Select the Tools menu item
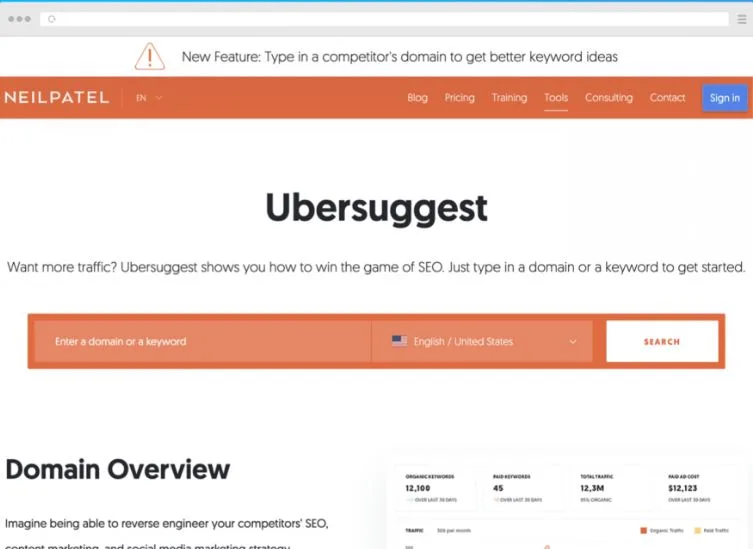The width and height of the screenshot is (753, 549). [x=556, y=98]
